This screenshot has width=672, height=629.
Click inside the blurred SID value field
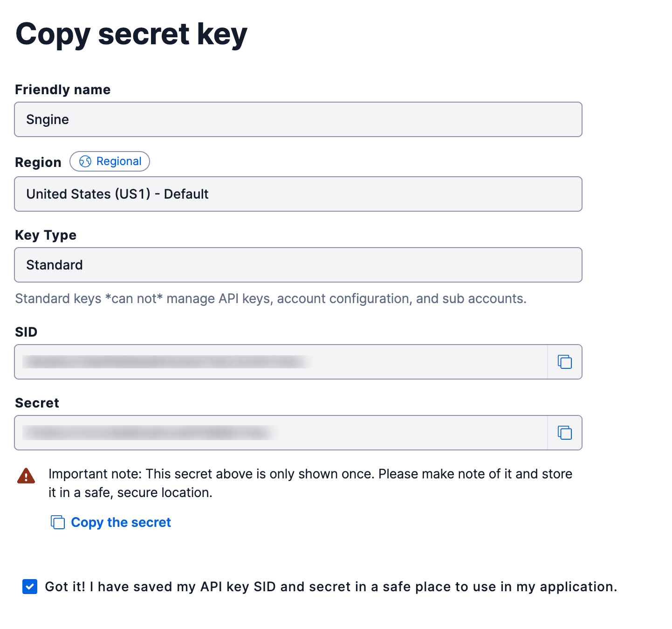pos(281,362)
